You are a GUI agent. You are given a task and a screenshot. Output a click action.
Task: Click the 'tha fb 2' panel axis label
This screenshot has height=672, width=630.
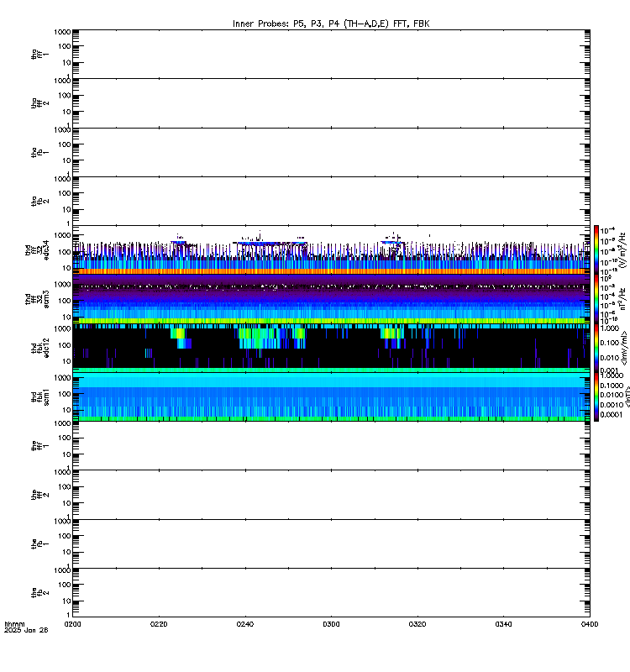point(39,202)
